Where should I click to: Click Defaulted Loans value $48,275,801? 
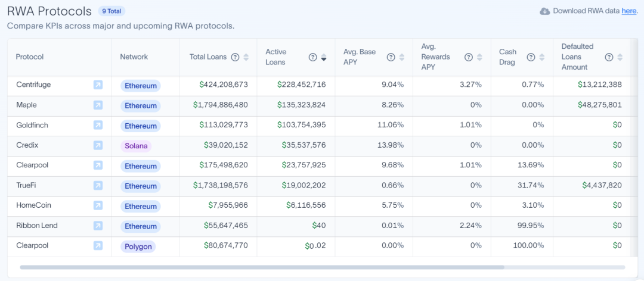(600, 105)
